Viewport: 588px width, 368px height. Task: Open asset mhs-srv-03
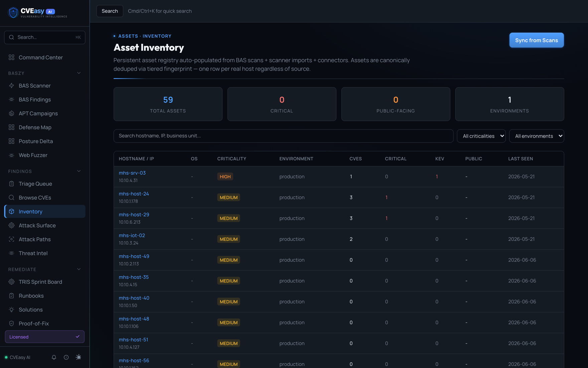[x=132, y=173]
